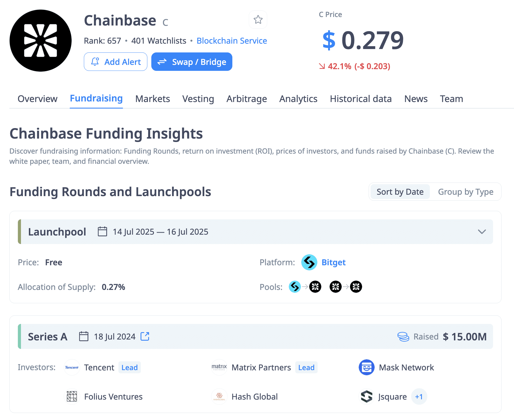Viewport: 514px width, 420px height.
Task: Click the Matrix Partners logo
Action: coord(219,368)
